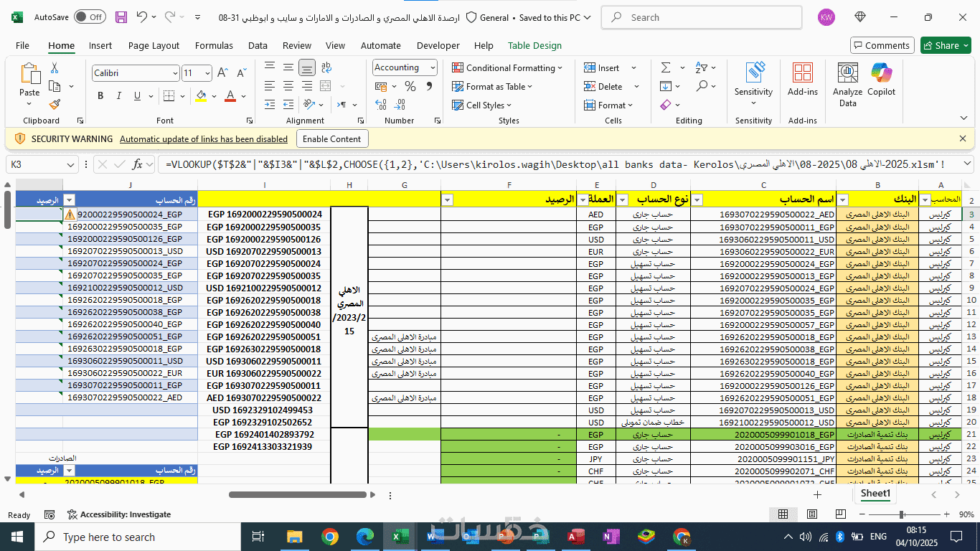Go to the Data tab
Image resolution: width=980 pixels, height=551 pixels.
258,45
